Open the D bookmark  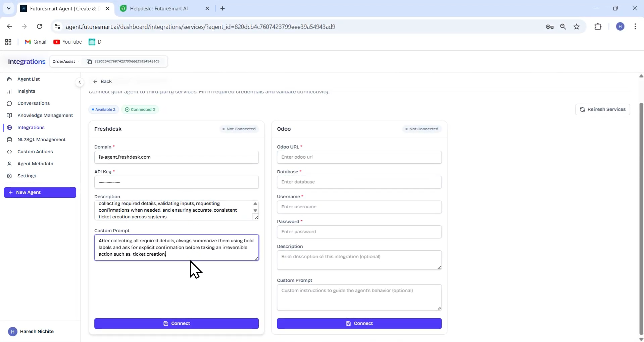[x=95, y=42]
